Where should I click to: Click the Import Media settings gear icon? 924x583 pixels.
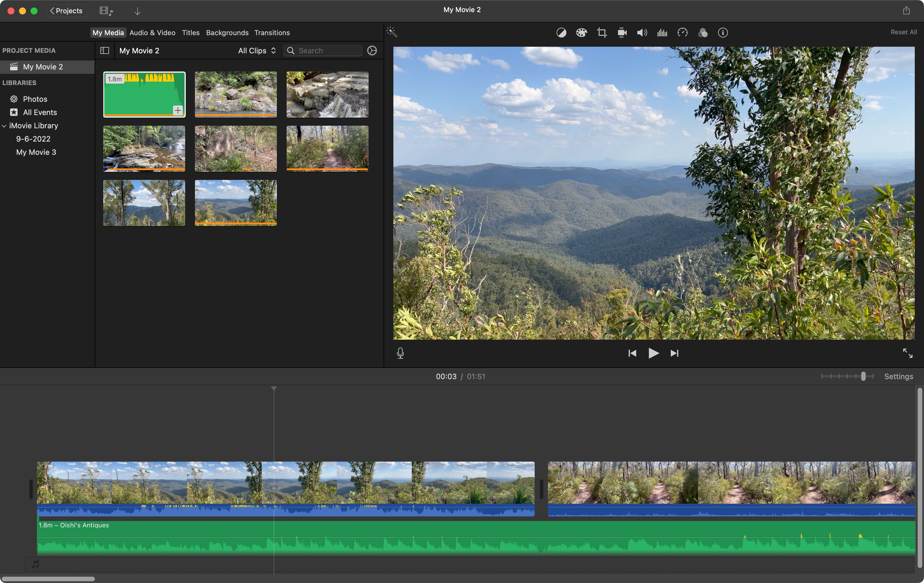pyautogui.click(x=371, y=50)
